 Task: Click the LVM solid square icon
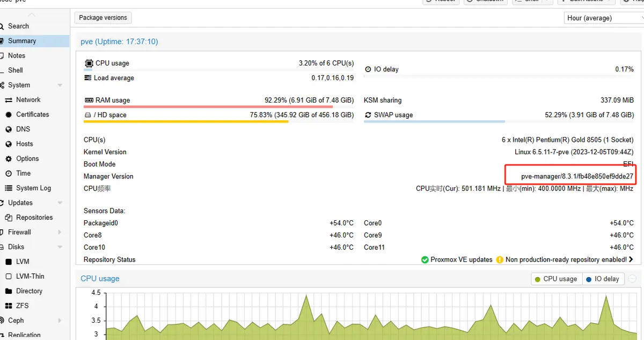[x=9, y=262]
